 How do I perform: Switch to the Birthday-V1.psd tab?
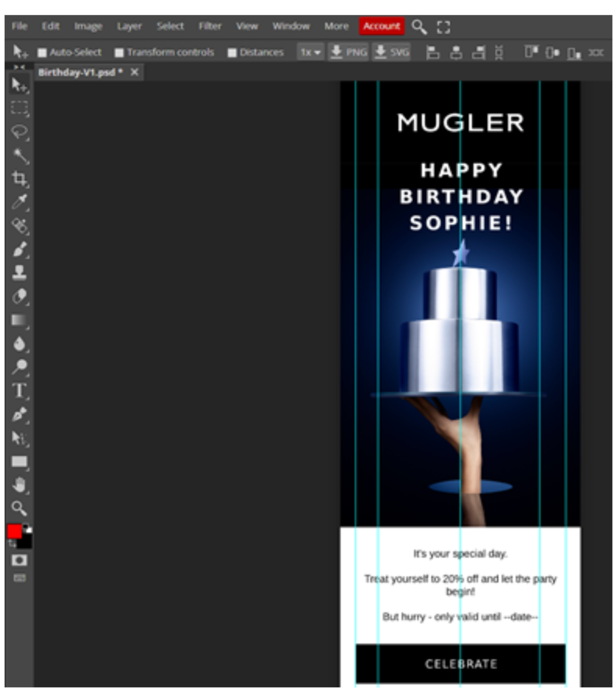(x=80, y=73)
